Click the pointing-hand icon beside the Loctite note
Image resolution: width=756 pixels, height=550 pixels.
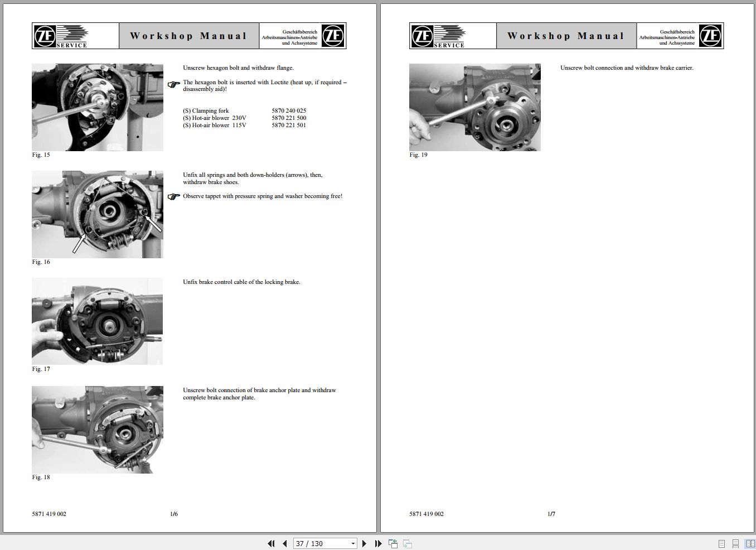[x=173, y=84]
